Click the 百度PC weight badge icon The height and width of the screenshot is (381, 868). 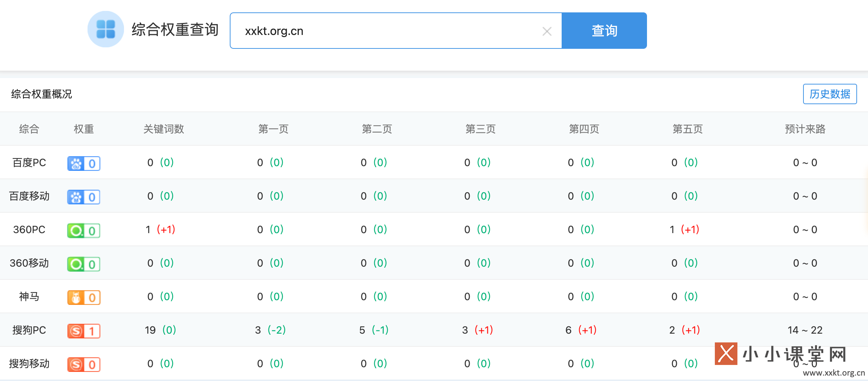(84, 163)
